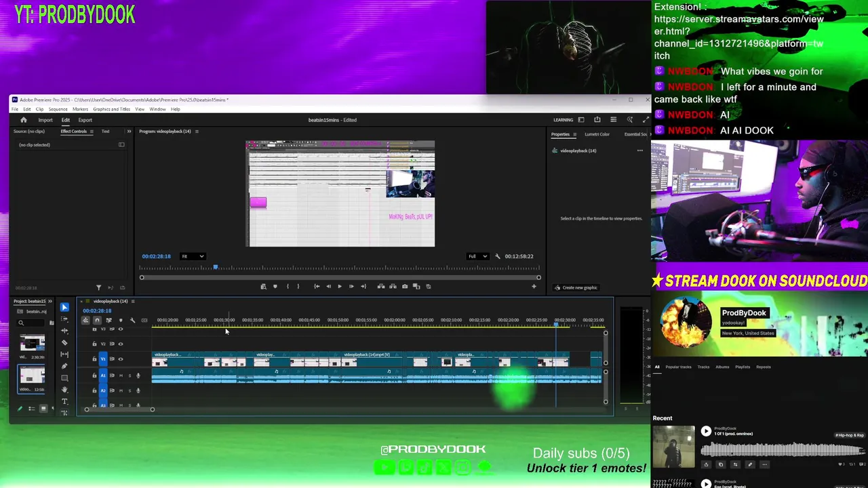The image size is (868, 488).
Task: Click the Mark Out button
Action: [x=298, y=286]
